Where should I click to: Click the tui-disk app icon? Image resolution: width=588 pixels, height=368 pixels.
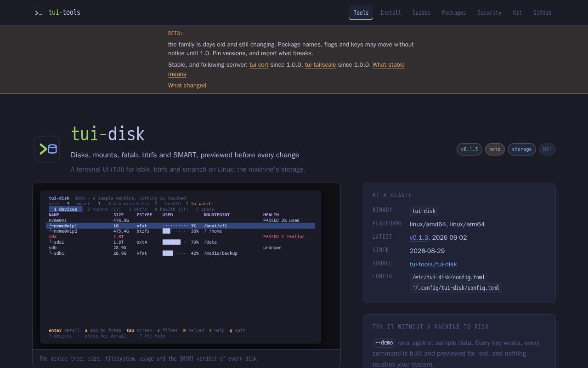click(x=47, y=149)
